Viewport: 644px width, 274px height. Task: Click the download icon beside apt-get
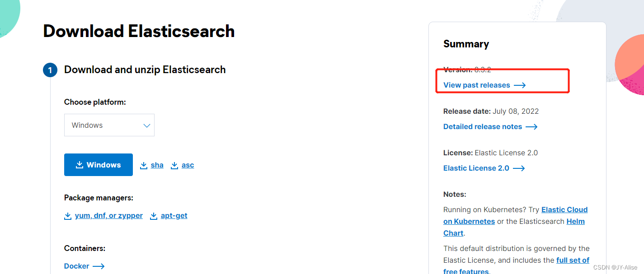click(154, 216)
